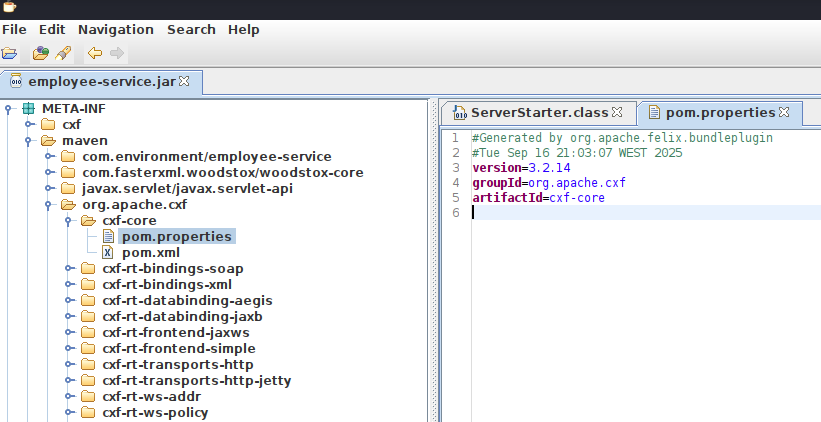Collapse the org.apache.cxf node
The width and height of the screenshot is (821, 422).
[x=48, y=205]
